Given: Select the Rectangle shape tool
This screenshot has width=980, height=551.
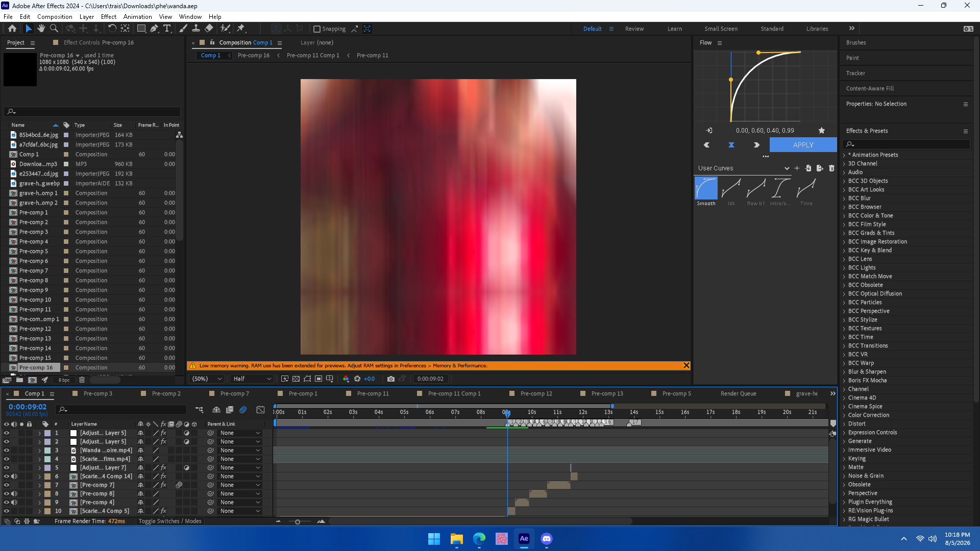Looking at the screenshot, I should click(x=141, y=29).
